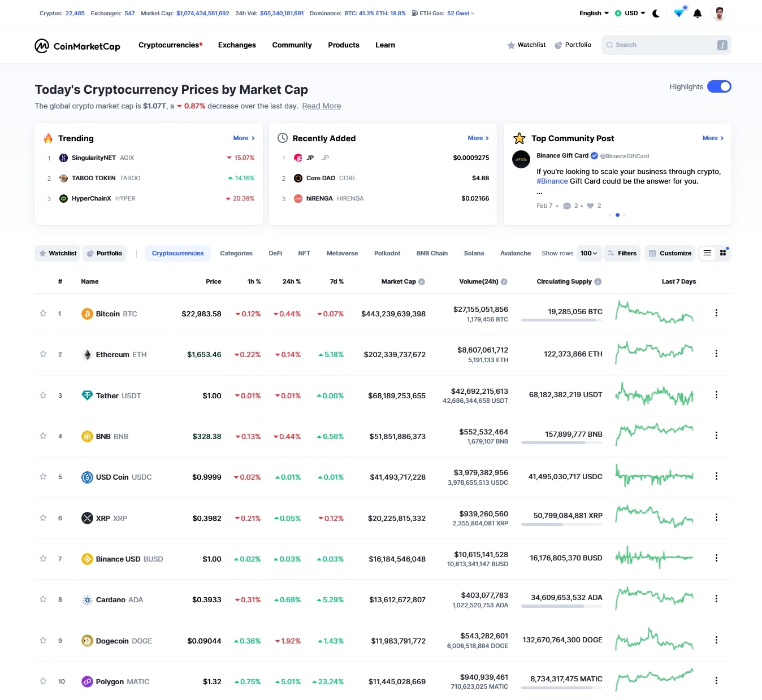Star Cardano to add to watchlist

coord(43,599)
